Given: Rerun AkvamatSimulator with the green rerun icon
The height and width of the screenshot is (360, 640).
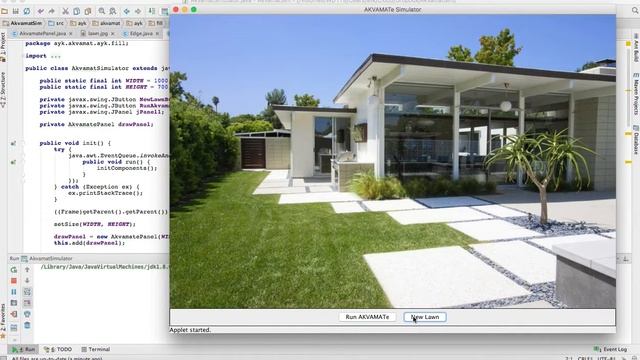Looking at the screenshot, I should [x=13, y=269].
